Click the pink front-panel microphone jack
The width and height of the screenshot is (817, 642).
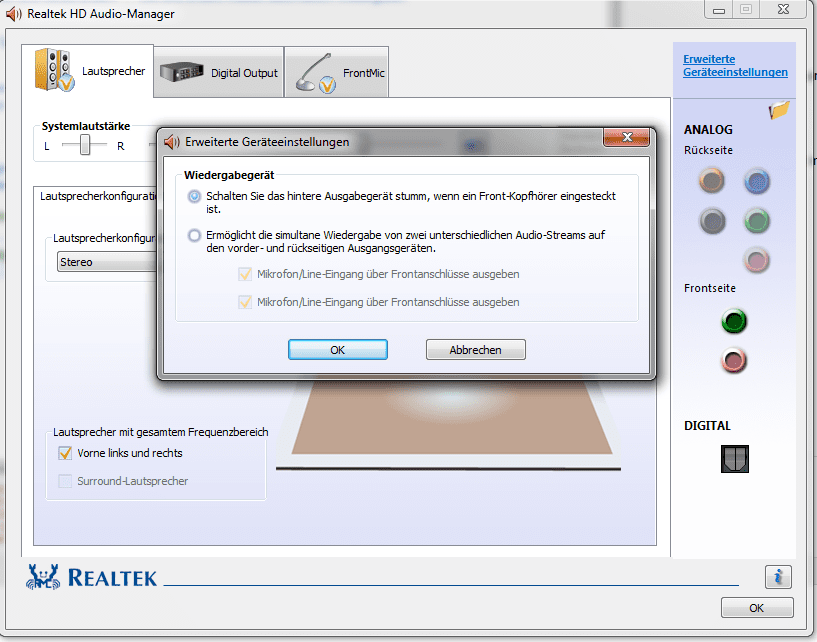click(x=734, y=361)
